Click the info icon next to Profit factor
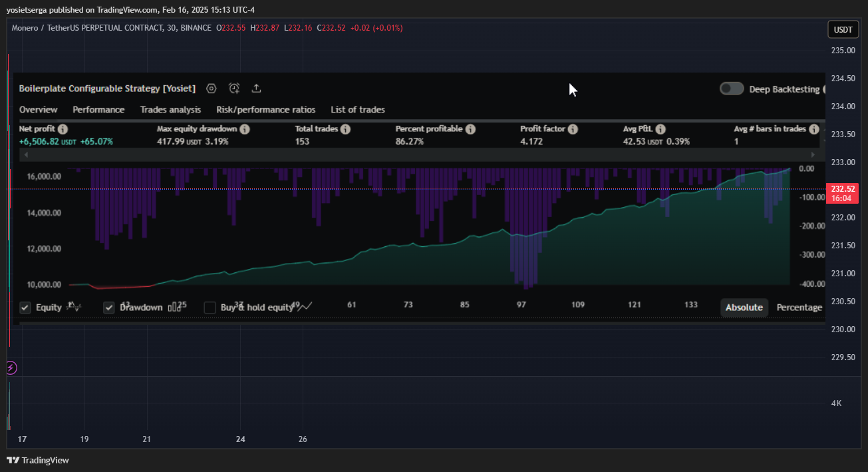The height and width of the screenshot is (472, 868). pyautogui.click(x=573, y=129)
